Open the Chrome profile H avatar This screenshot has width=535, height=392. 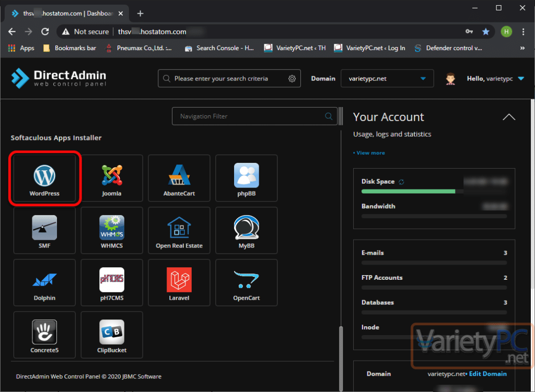pyautogui.click(x=506, y=32)
